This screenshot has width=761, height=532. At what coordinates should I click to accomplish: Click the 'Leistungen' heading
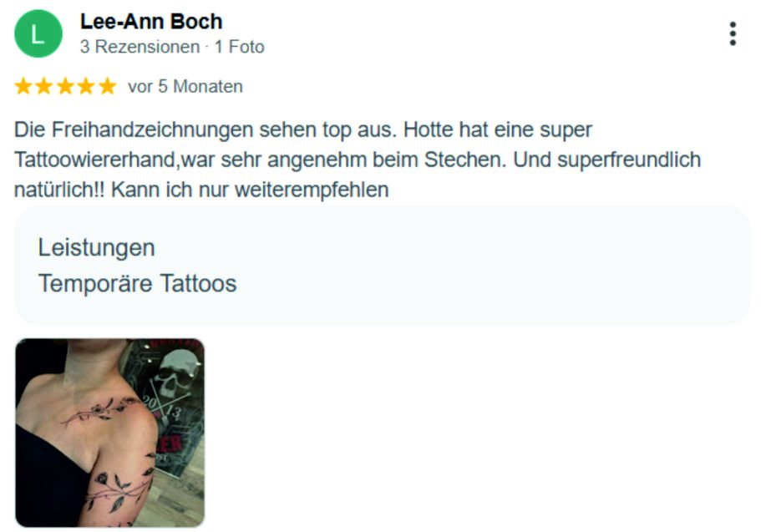click(x=97, y=247)
